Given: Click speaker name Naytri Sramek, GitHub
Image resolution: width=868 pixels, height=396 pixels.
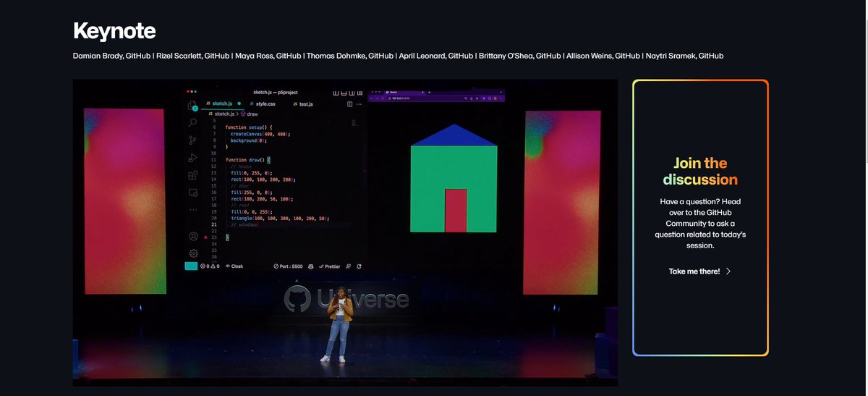Looking at the screenshot, I should 685,56.
